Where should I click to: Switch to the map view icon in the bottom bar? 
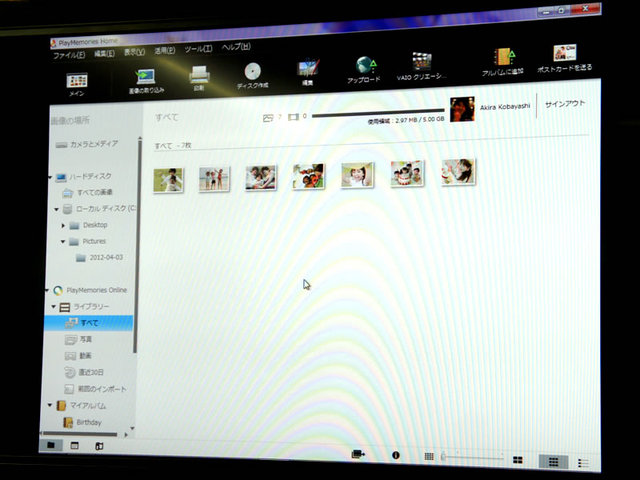tap(99, 446)
